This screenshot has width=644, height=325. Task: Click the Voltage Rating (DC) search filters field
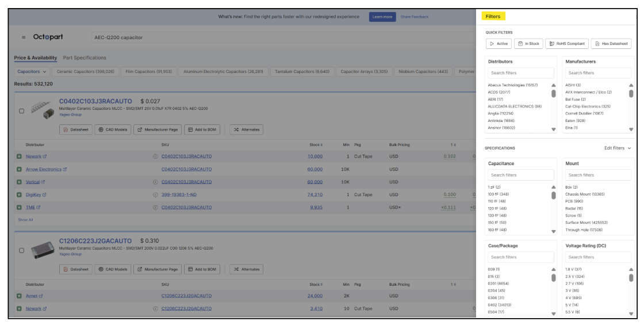coord(598,257)
